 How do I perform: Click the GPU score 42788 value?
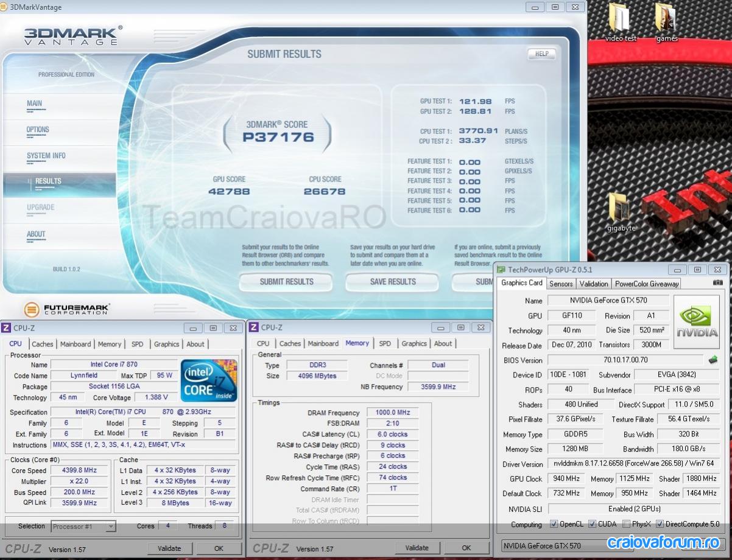tap(229, 192)
